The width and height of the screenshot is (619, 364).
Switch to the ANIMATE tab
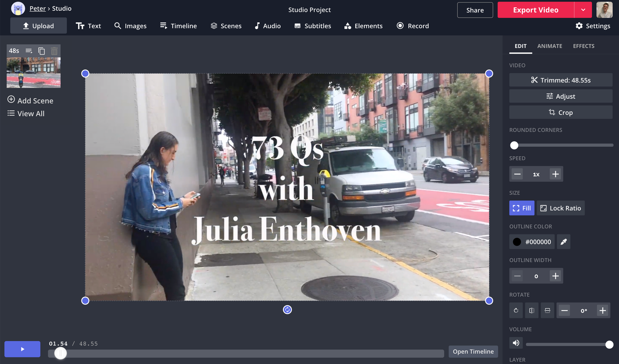click(x=550, y=46)
